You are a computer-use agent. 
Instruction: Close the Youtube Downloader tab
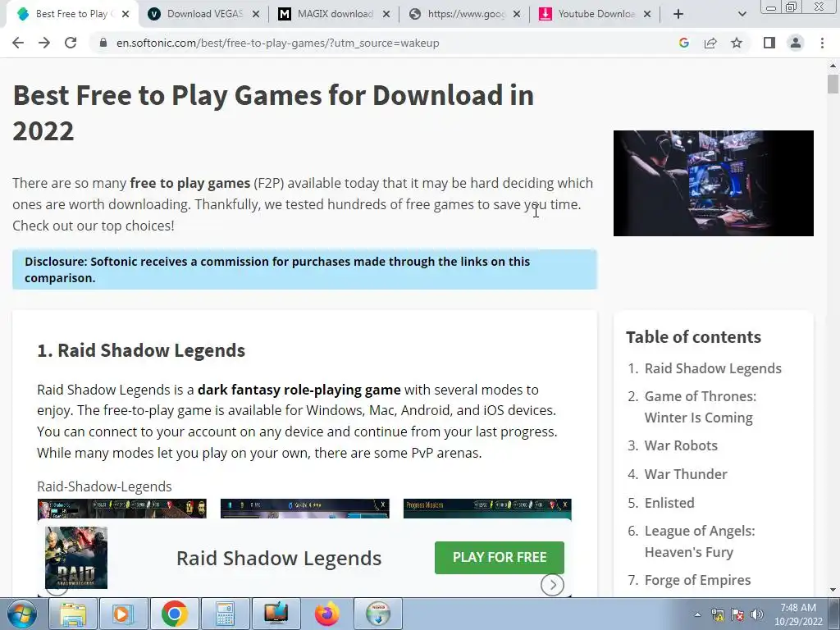pyautogui.click(x=647, y=14)
